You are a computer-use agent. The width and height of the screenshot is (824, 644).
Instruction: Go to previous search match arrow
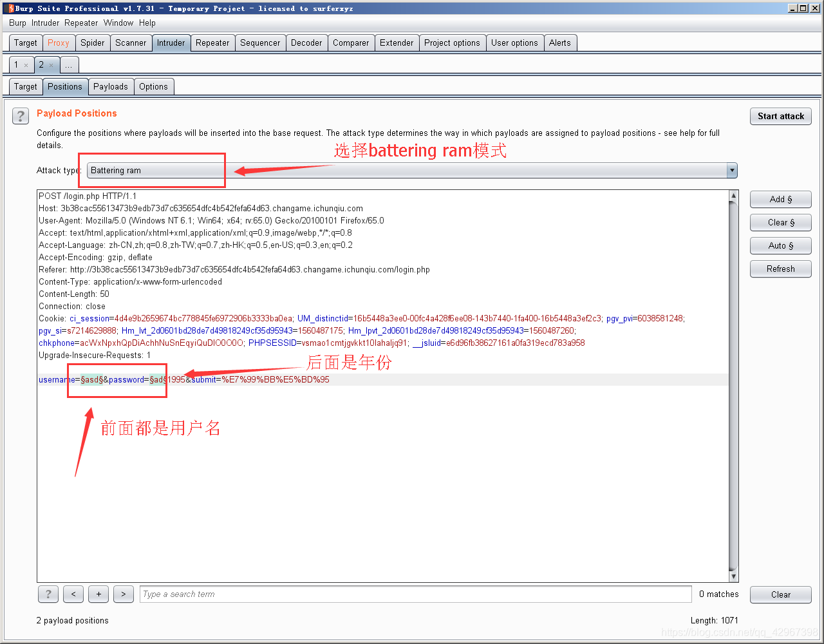click(73, 594)
